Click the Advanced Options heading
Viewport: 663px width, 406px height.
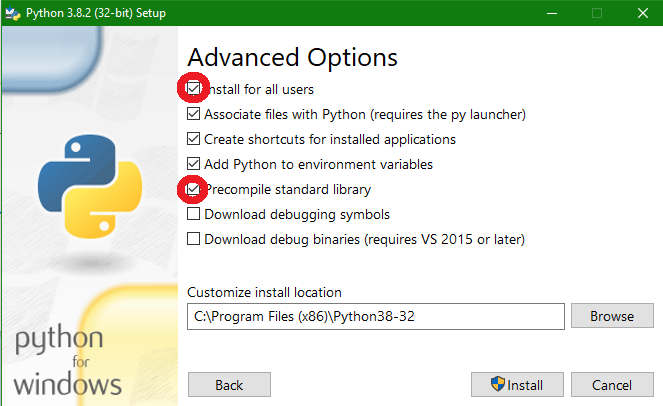pyautogui.click(x=293, y=58)
